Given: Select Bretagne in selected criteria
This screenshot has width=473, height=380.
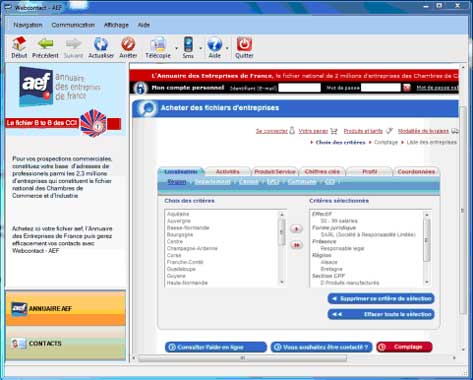Looking at the screenshot, I should 331,269.
